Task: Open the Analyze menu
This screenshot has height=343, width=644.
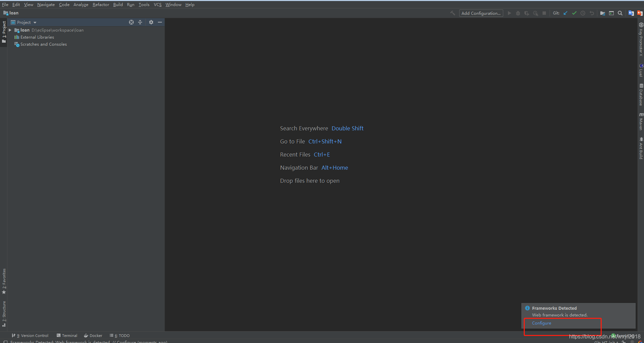Action: click(x=81, y=4)
